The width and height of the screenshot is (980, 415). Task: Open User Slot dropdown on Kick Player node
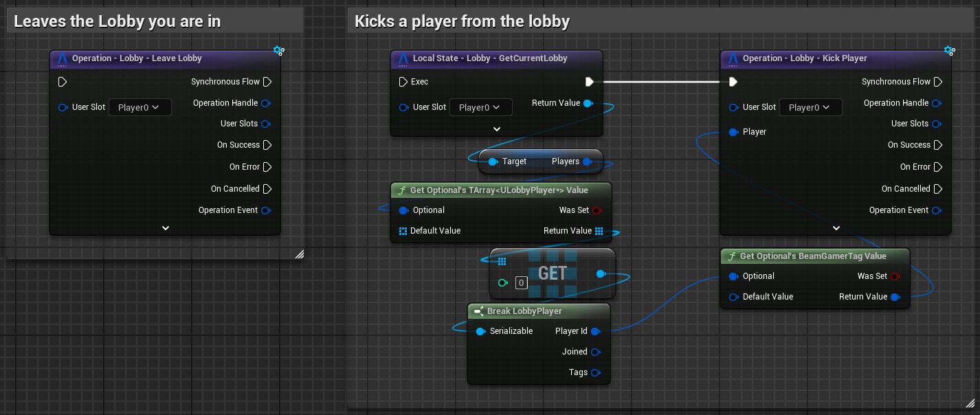810,107
